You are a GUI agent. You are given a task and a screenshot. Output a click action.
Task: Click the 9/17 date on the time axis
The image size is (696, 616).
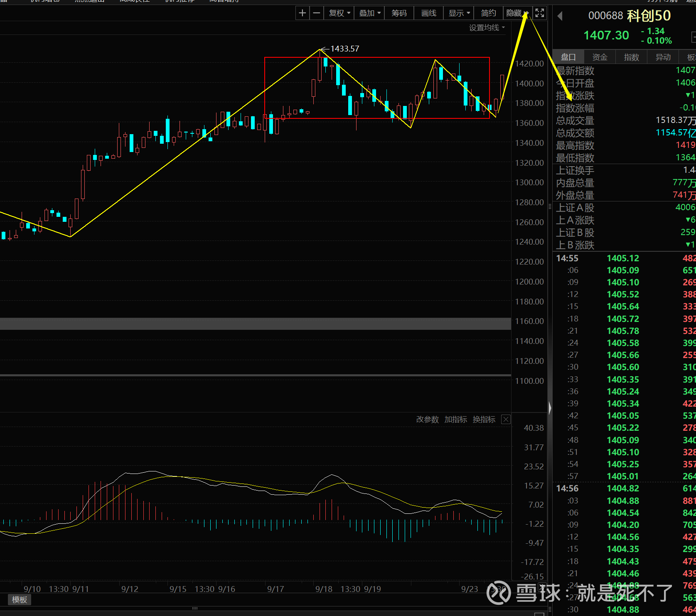click(x=275, y=589)
